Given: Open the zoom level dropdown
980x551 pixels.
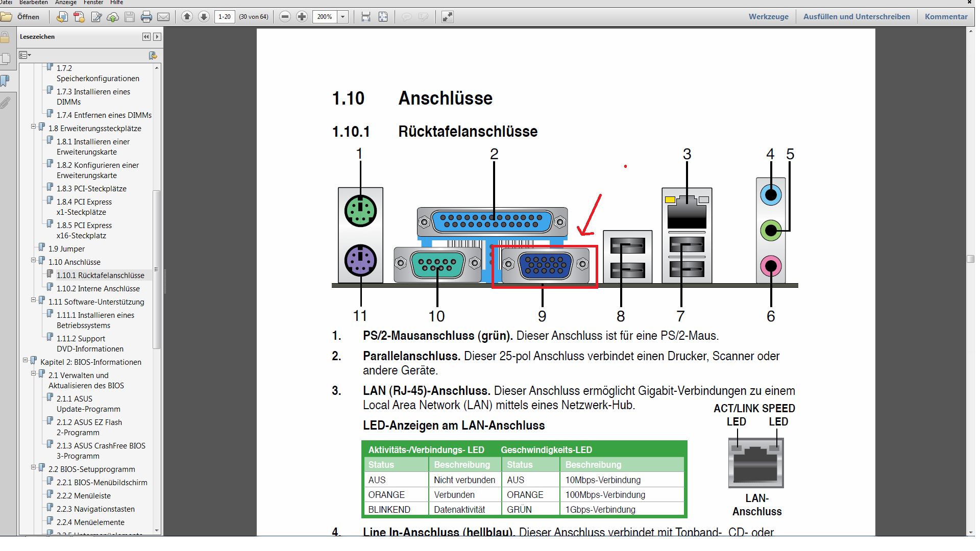Looking at the screenshot, I should click(343, 17).
